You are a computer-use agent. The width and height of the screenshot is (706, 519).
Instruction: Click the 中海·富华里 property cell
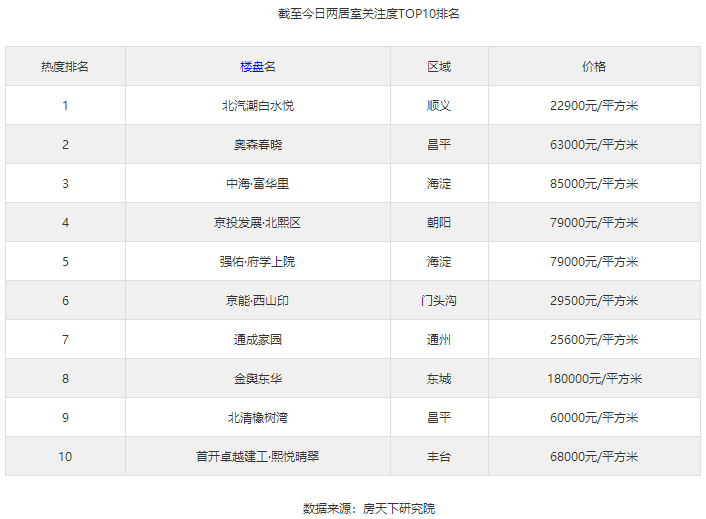[258, 184]
